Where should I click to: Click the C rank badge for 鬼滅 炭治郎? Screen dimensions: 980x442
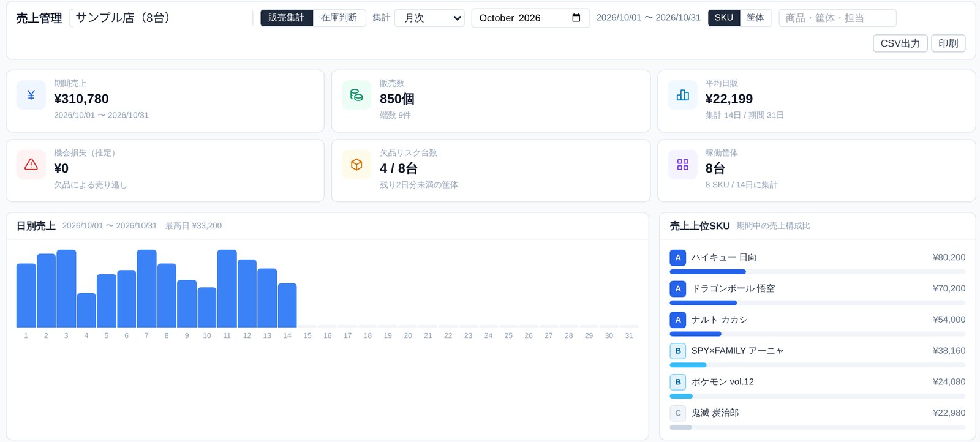[677, 413]
